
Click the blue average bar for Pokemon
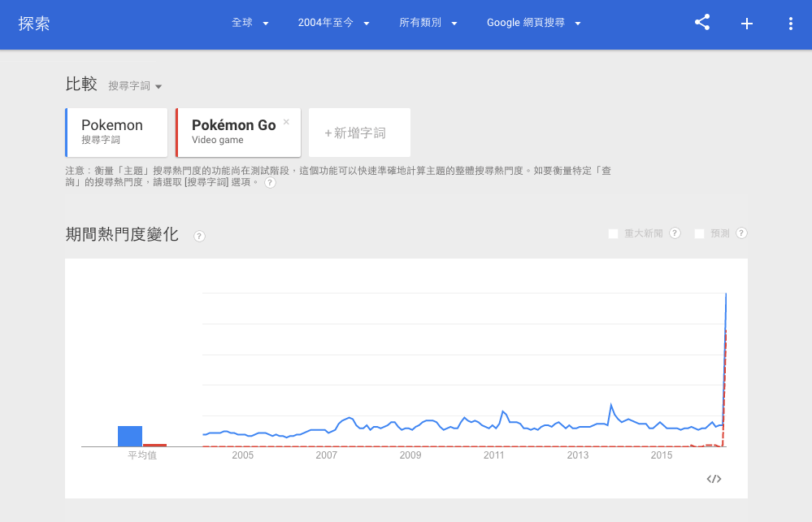[130, 436]
